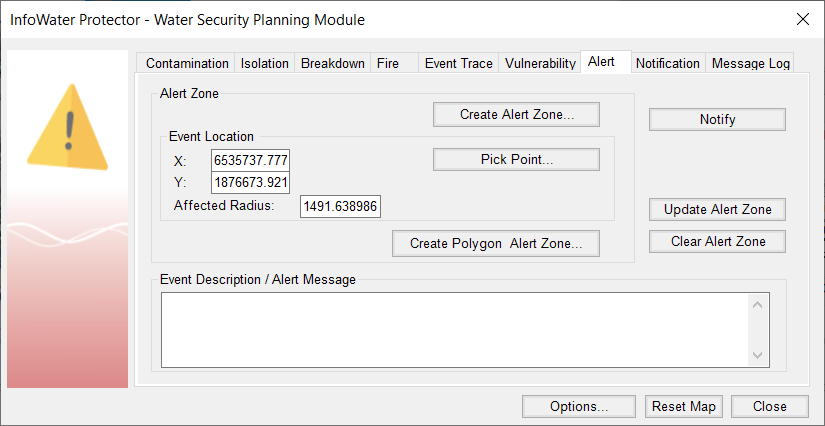This screenshot has width=825, height=426.
Task: Switch to the Vulnerability tab
Action: coord(540,63)
